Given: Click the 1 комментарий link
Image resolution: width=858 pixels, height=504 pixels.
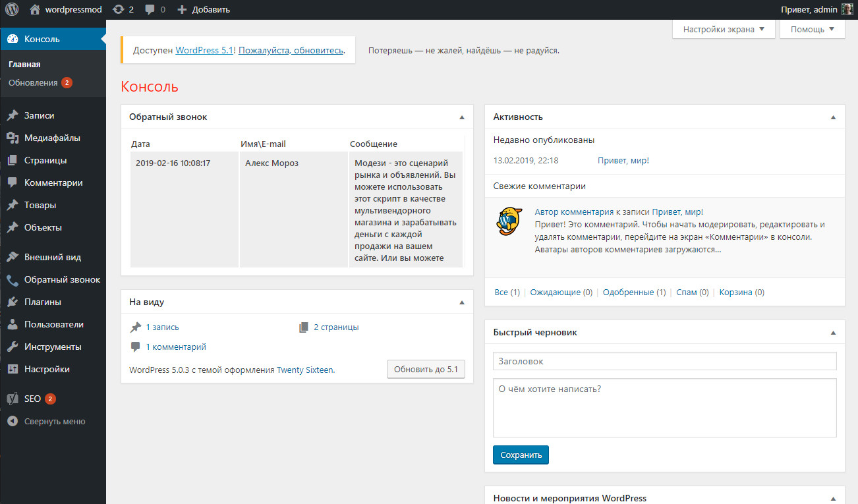Looking at the screenshot, I should (176, 347).
